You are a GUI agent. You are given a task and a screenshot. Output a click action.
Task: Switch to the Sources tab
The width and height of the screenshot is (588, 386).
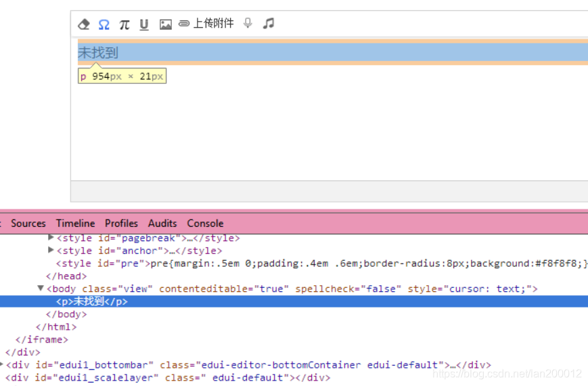pos(28,223)
